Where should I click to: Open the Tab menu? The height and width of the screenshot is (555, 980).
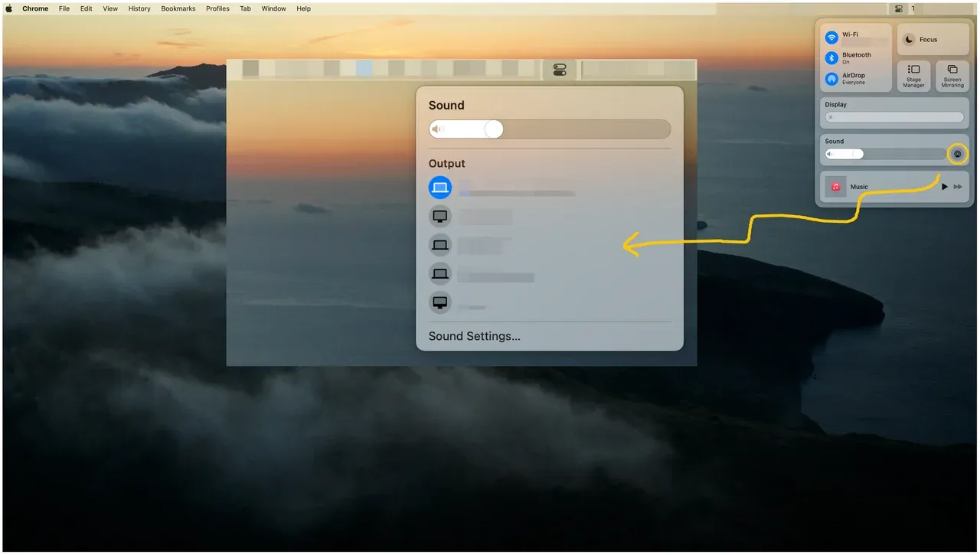point(245,8)
